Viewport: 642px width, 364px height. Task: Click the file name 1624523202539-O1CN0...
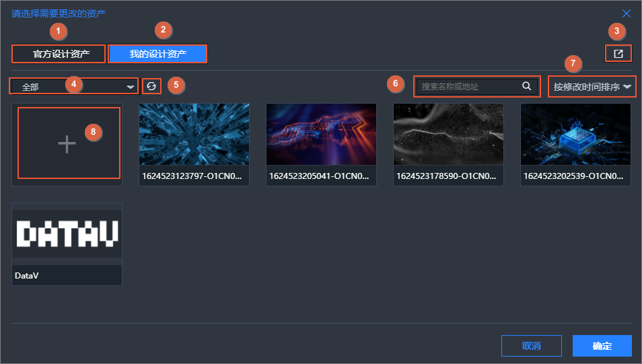(x=573, y=176)
